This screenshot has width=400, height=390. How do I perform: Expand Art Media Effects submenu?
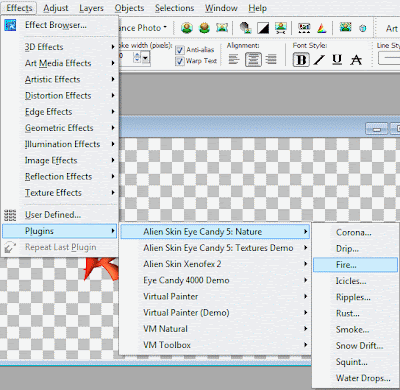pyautogui.click(x=59, y=63)
